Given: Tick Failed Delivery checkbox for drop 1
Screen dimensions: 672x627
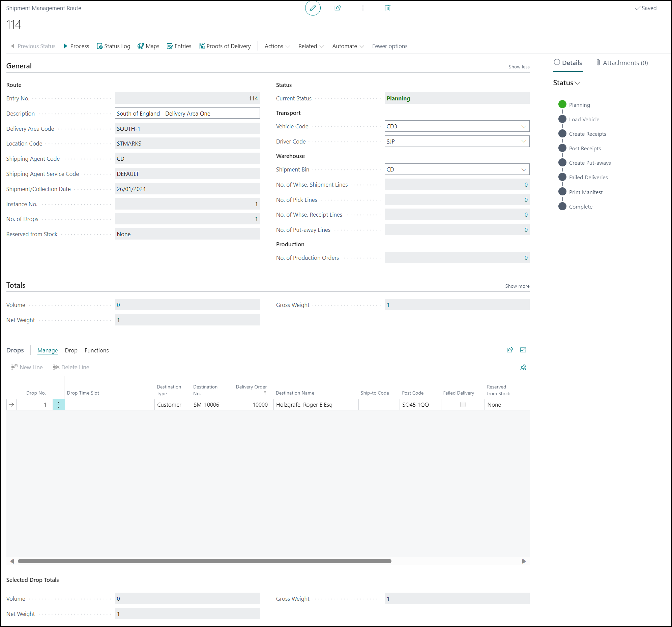Looking at the screenshot, I should coord(463,404).
